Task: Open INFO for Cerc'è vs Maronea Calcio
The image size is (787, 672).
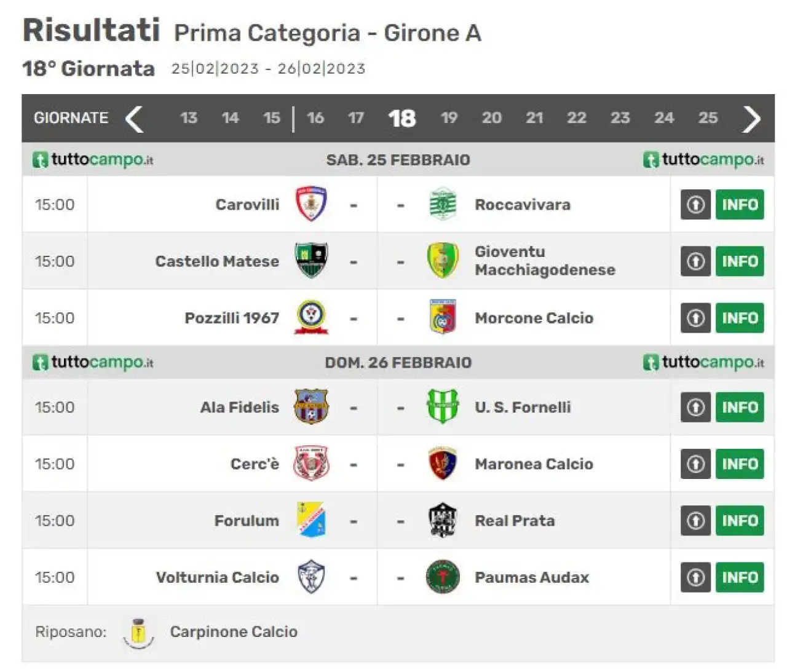Action: click(x=740, y=464)
